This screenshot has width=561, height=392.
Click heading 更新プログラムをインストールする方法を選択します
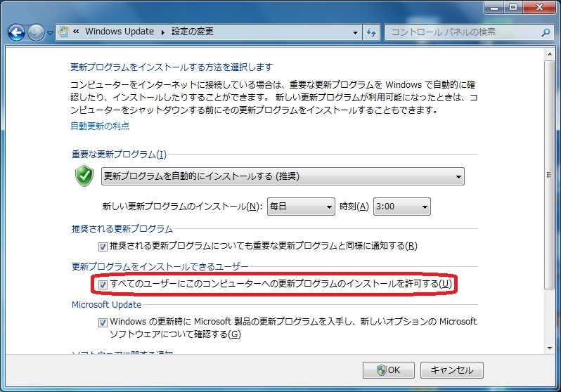pos(172,67)
